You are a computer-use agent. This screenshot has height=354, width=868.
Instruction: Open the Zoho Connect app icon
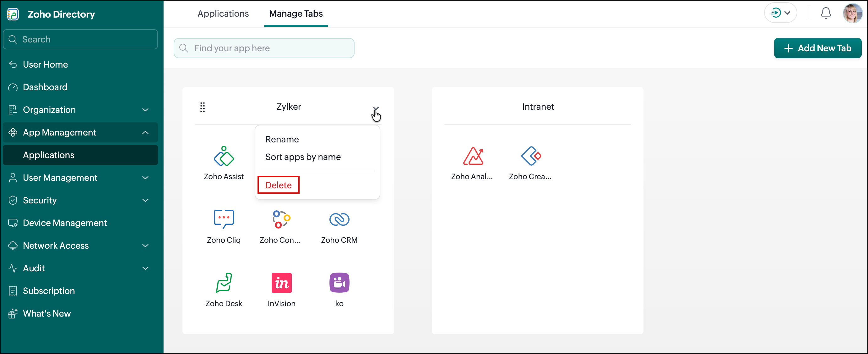[281, 219]
